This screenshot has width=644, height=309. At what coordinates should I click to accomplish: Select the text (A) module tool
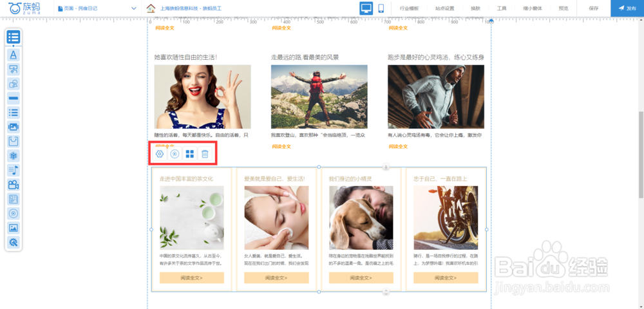pos(14,55)
